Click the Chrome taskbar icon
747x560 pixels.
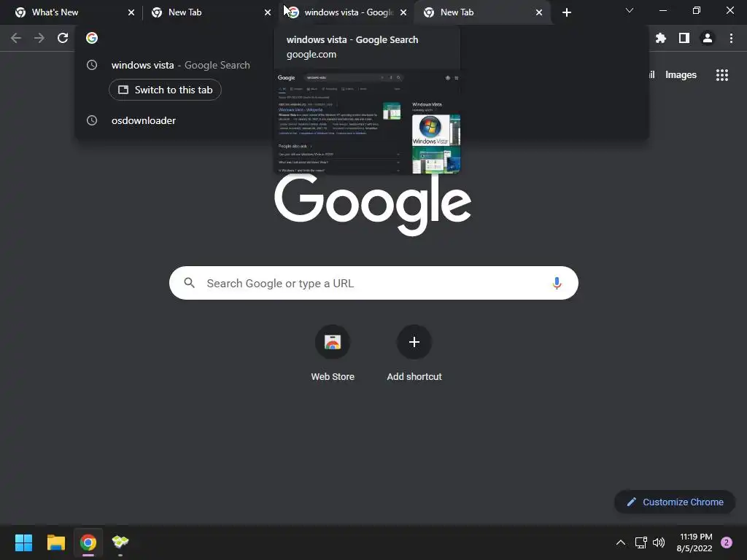pos(88,542)
